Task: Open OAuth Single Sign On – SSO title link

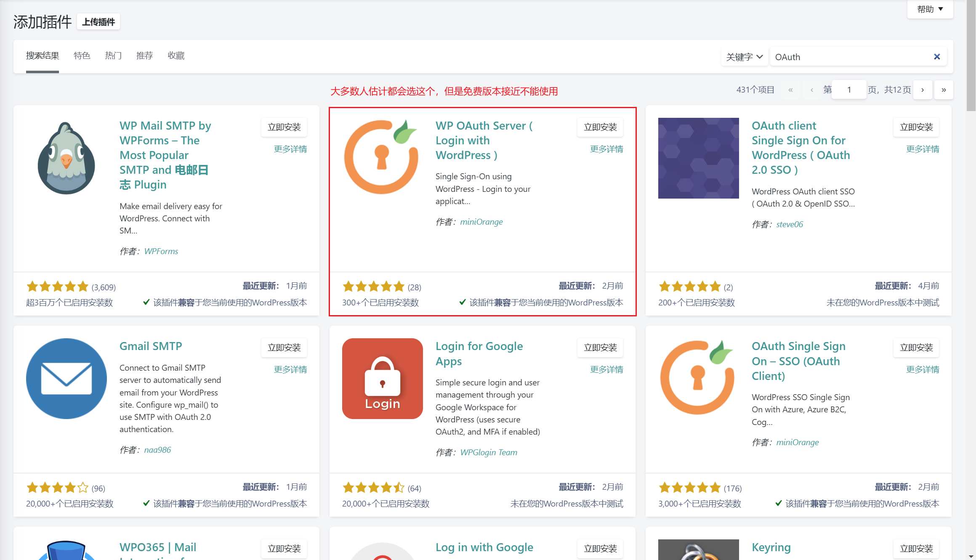Action: [798, 361]
